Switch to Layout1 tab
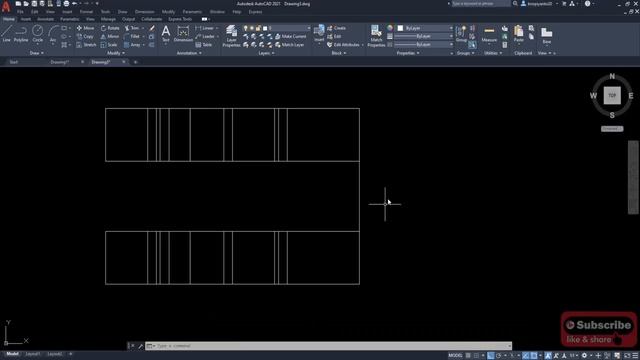 (x=33, y=354)
